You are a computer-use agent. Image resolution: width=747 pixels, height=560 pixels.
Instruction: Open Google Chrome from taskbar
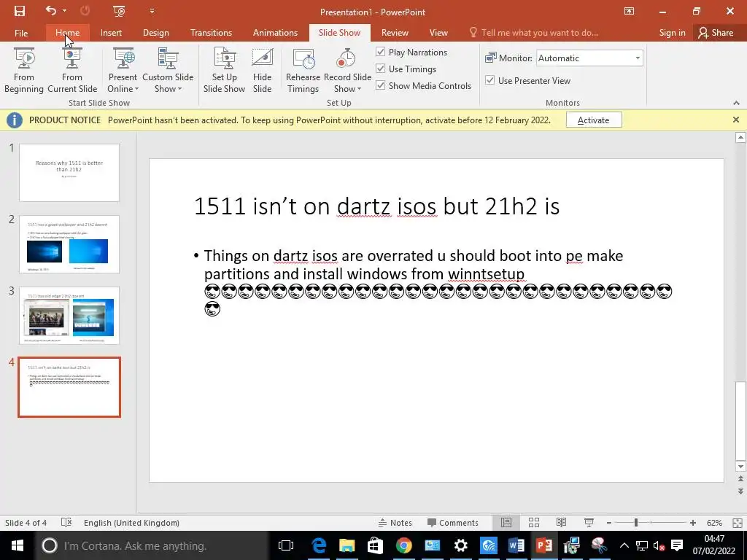pyautogui.click(x=403, y=545)
